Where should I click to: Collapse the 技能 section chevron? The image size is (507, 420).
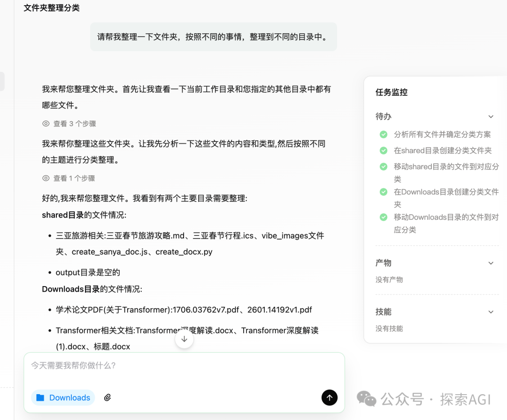pos(491,312)
